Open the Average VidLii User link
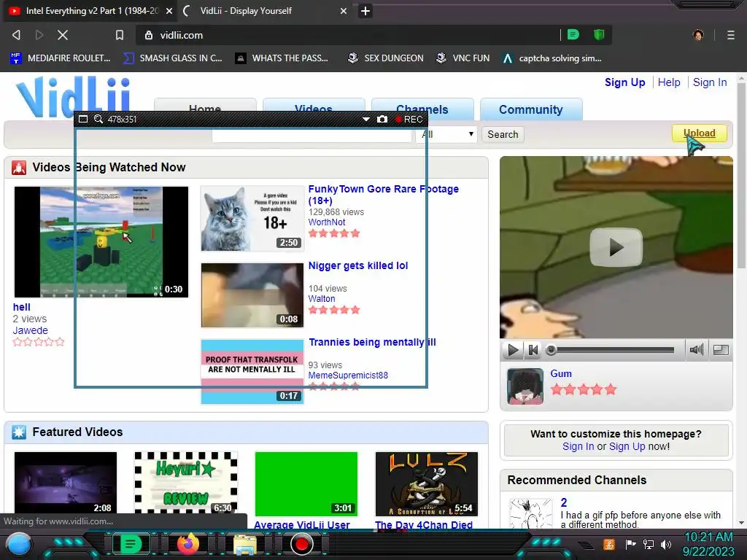Image resolution: width=747 pixels, height=560 pixels. (x=301, y=525)
